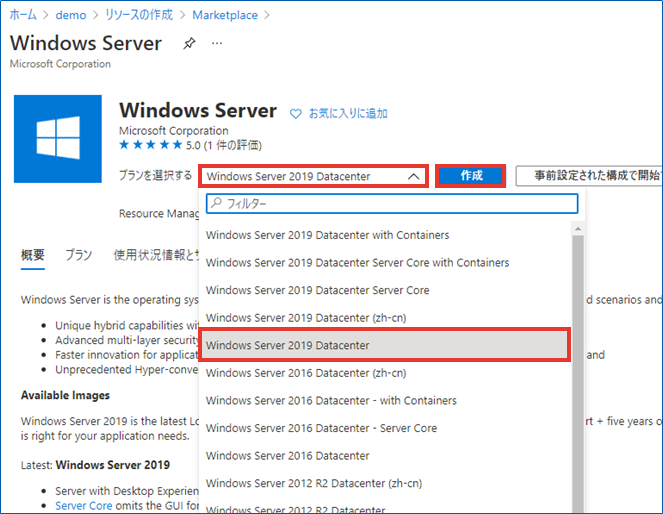Click the five-star rating

(x=151, y=145)
